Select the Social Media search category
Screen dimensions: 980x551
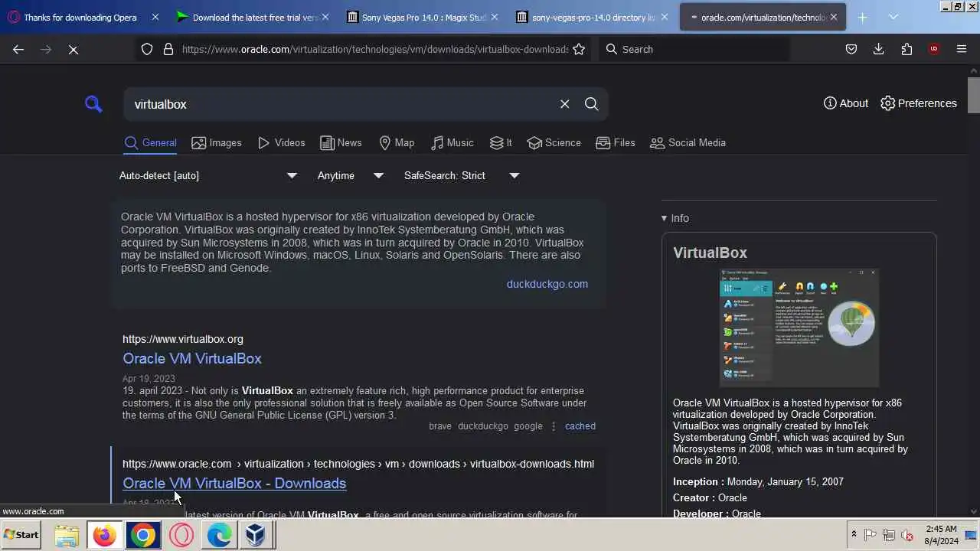tap(688, 143)
